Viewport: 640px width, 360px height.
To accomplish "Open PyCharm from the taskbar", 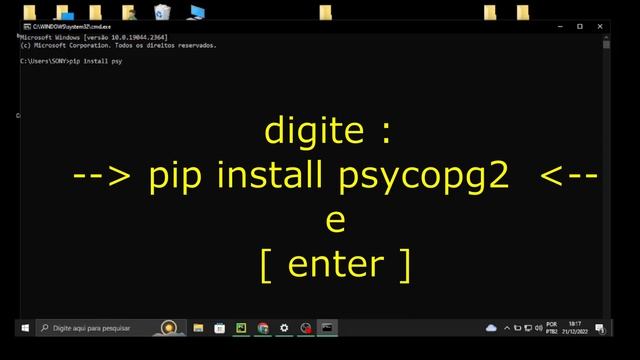I will click(241, 328).
